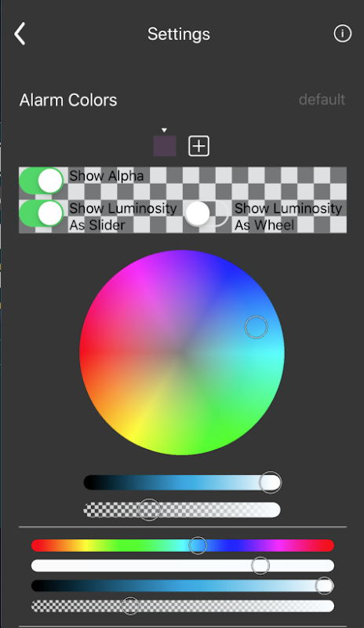Screen dimensions: 364x628
Task: Click the alpha slider knob below wheel
Action: pyautogui.click(x=149, y=509)
